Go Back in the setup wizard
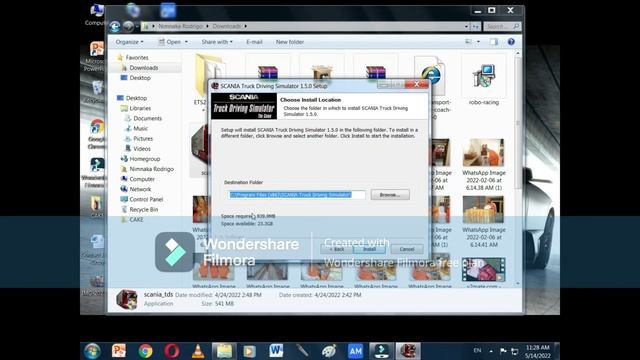The width and height of the screenshot is (640, 360). coord(337,249)
